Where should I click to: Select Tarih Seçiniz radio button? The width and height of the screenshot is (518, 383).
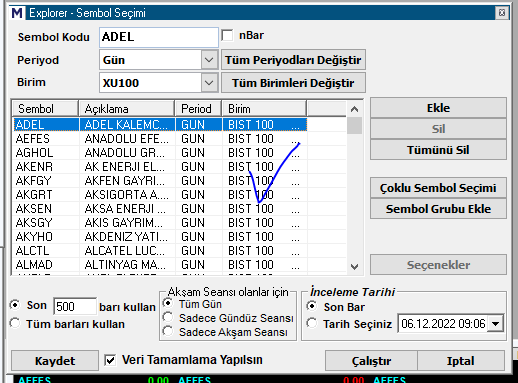click(x=312, y=323)
